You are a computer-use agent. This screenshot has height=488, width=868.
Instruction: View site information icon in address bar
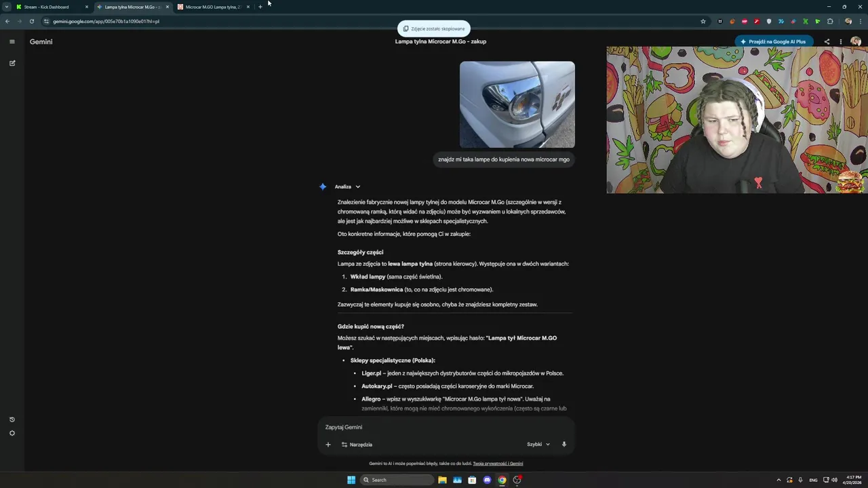click(46, 21)
